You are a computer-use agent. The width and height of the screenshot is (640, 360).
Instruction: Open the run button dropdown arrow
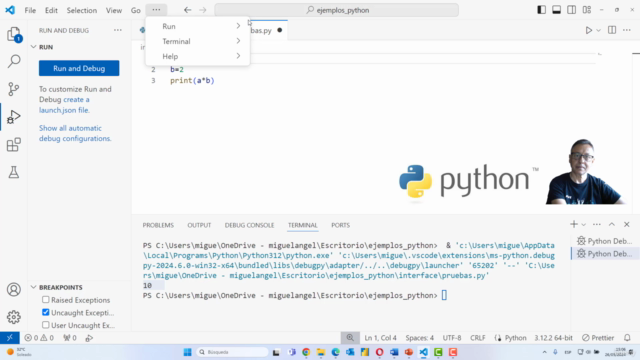[x=598, y=31]
